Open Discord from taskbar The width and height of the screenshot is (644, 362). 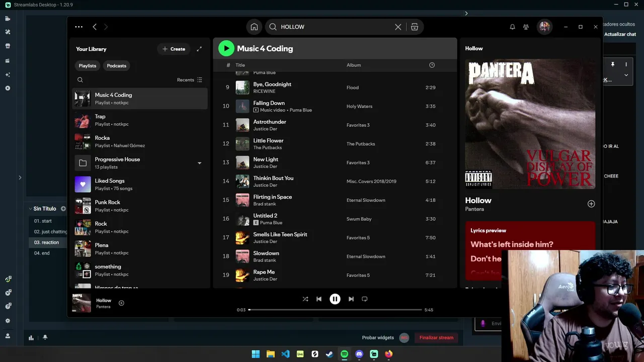(x=359, y=354)
